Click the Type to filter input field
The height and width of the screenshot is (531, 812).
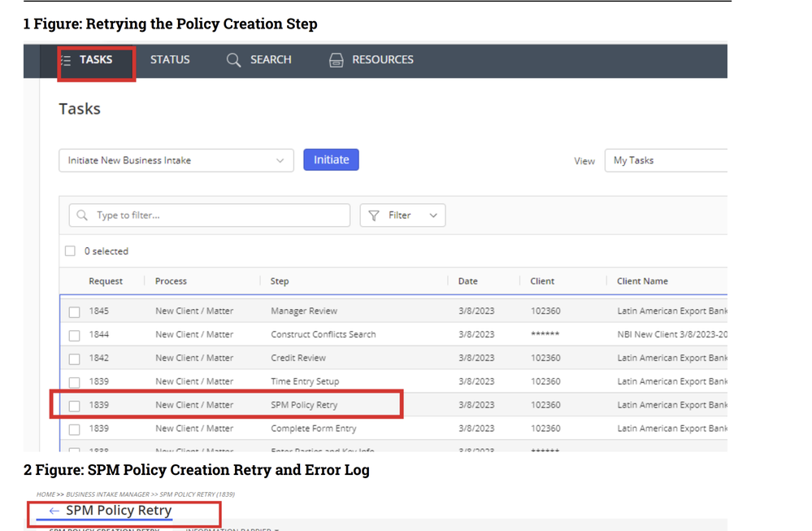click(x=210, y=215)
